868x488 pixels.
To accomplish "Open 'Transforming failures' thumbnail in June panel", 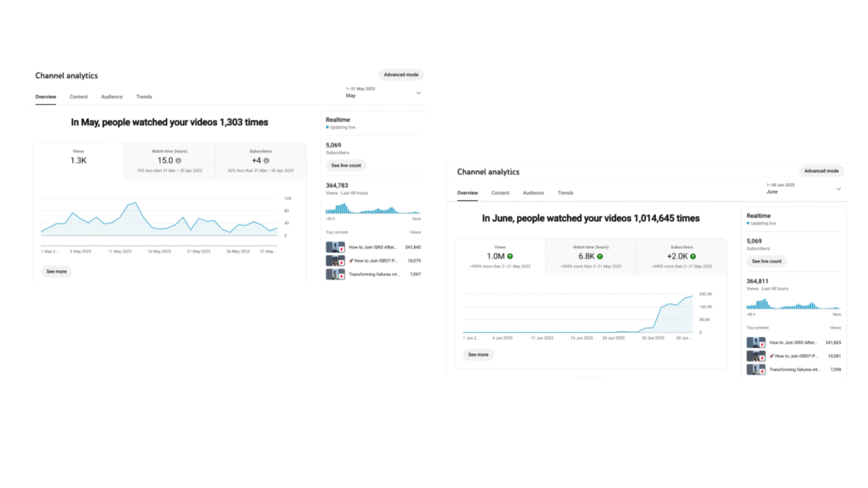I will (755, 369).
